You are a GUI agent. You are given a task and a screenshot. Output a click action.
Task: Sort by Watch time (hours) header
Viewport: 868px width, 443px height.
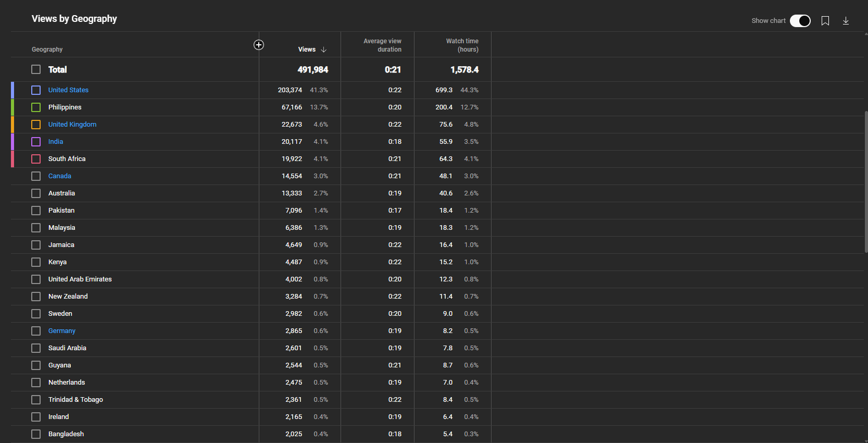pos(462,45)
